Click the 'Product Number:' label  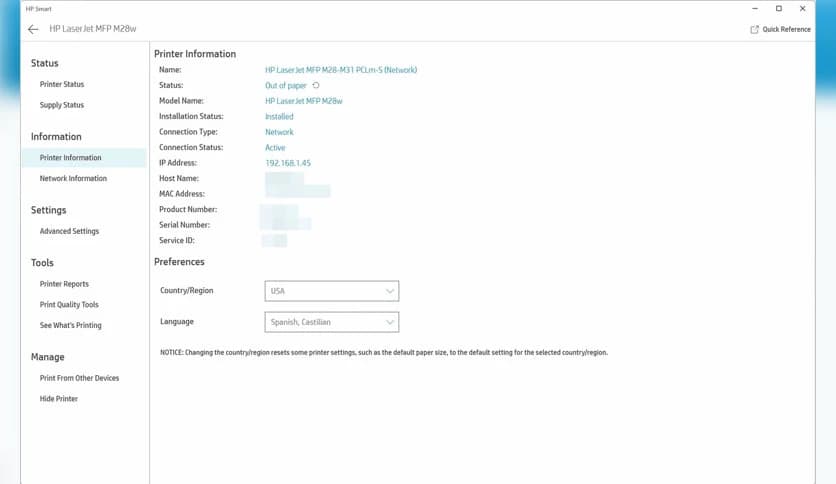click(x=188, y=209)
